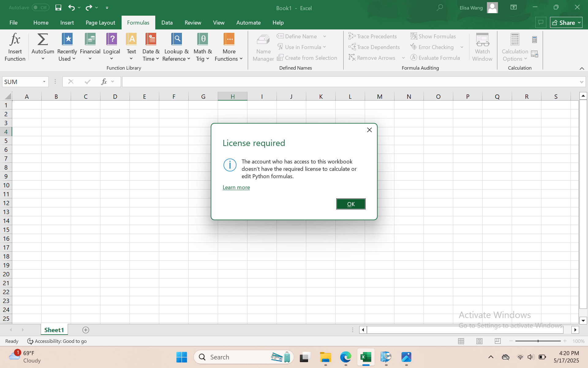Click the Excel icon in the taskbar

[366, 357]
